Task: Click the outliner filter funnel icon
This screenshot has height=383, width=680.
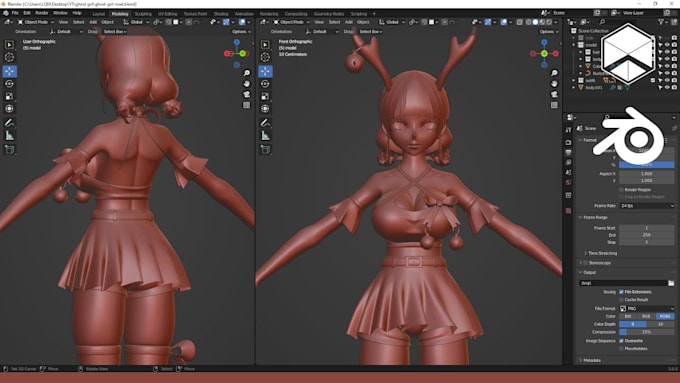Action: point(661,22)
